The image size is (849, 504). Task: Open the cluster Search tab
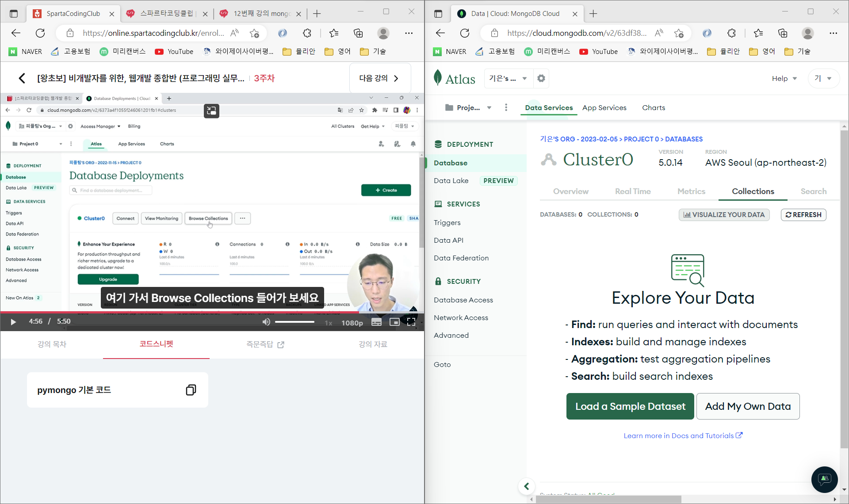pyautogui.click(x=813, y=191)
